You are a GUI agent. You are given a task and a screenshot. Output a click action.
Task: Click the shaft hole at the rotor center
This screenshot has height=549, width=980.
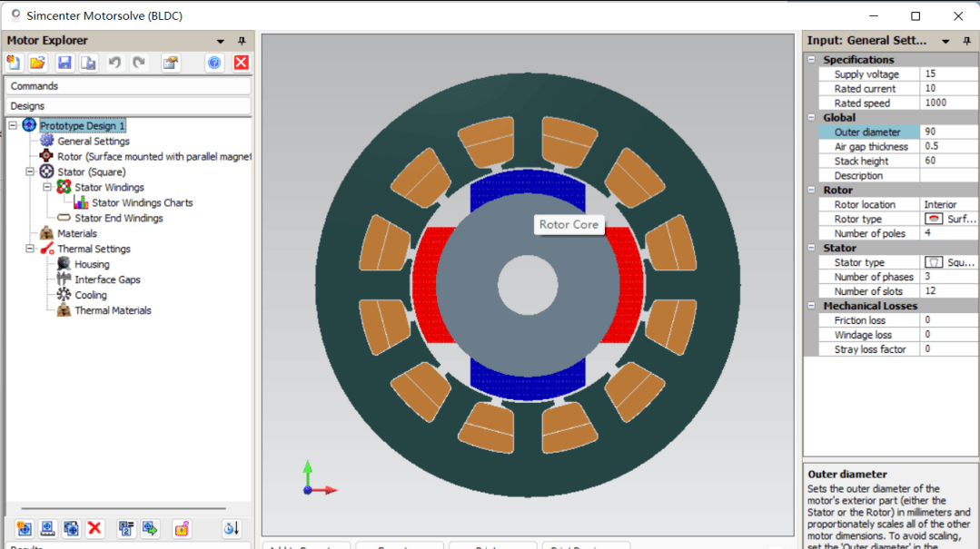(x=528, y=286)
